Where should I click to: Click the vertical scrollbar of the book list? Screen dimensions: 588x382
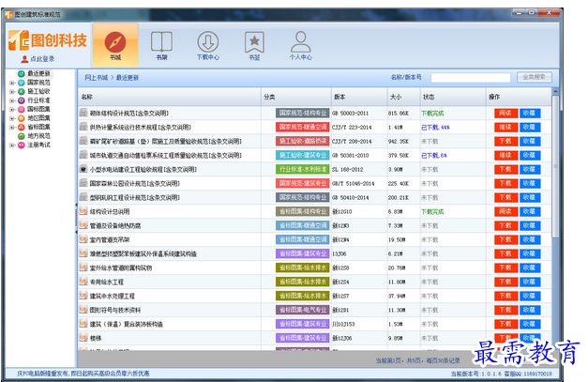point(555,165)
